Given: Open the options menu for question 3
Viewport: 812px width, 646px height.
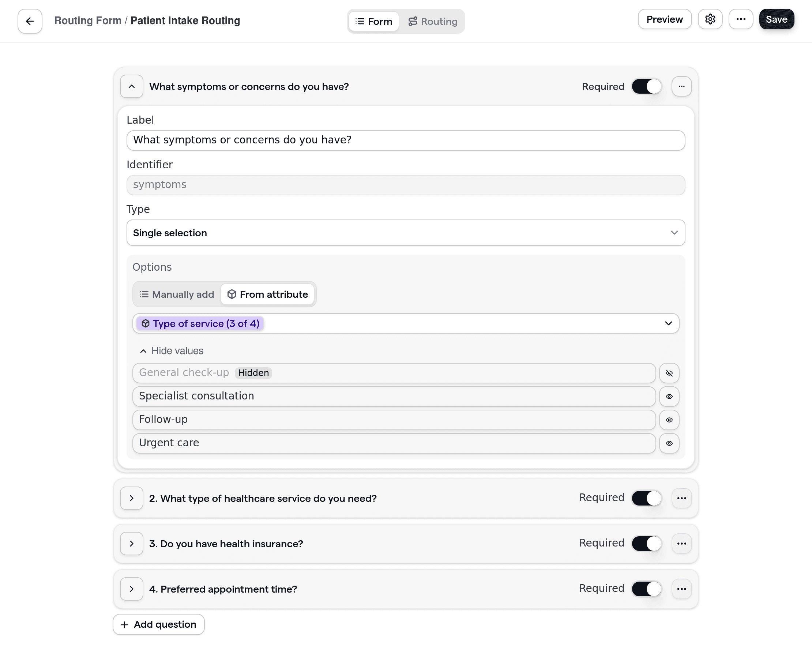Looking at the screenshot, I should tap(682, 544).
